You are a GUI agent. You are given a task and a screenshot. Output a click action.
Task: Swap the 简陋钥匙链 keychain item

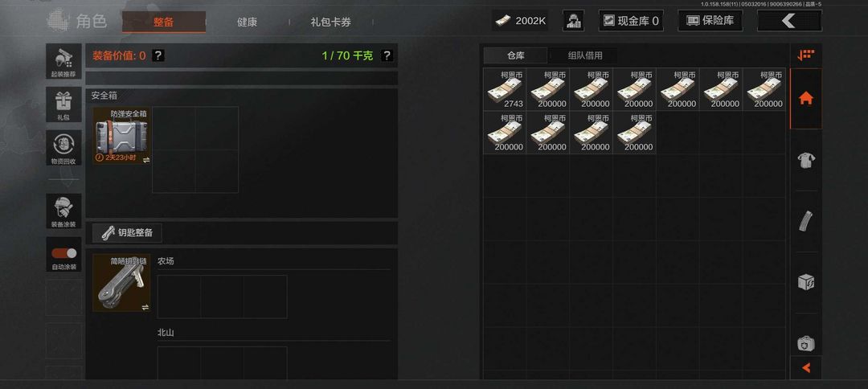[x=145, y=307]
